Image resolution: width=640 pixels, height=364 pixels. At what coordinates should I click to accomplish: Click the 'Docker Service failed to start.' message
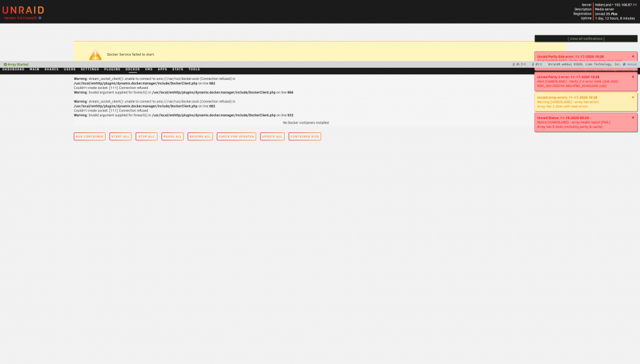[131, 54]
